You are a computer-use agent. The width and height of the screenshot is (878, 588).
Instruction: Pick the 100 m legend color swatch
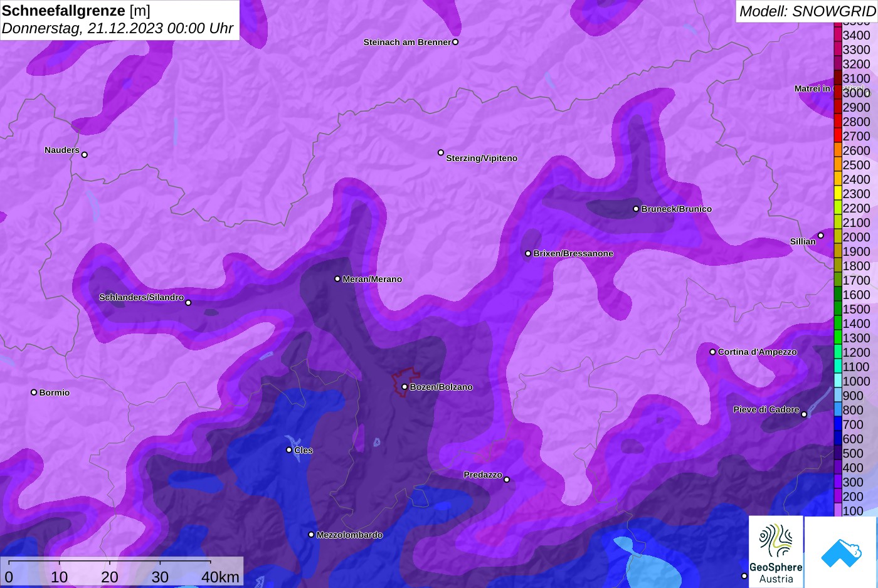[x=837, y=511]
